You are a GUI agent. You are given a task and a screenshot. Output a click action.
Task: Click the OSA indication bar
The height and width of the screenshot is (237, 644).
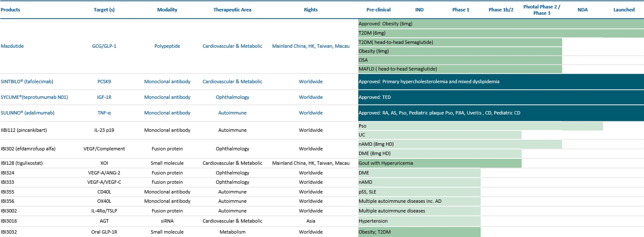(x=460, y=60)
